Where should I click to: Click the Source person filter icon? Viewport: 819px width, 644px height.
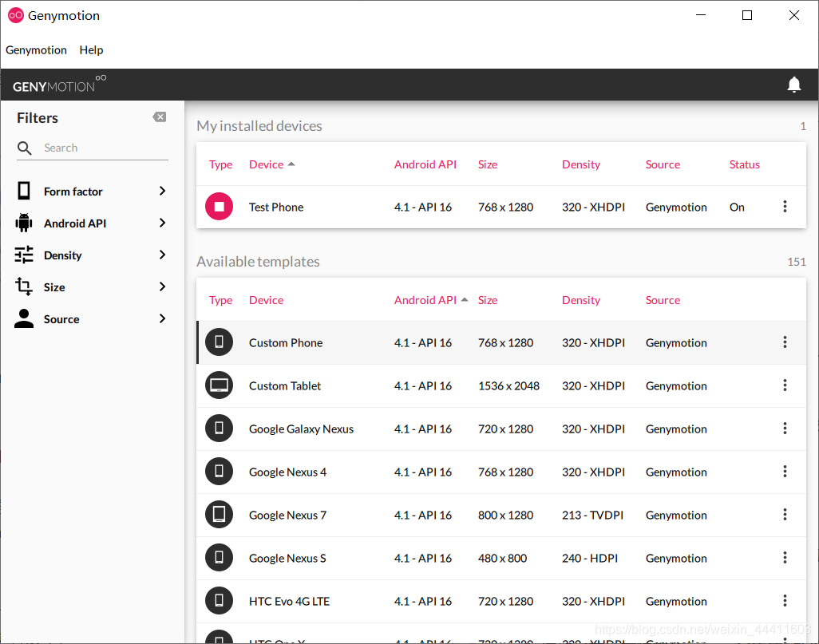(24, 318)
